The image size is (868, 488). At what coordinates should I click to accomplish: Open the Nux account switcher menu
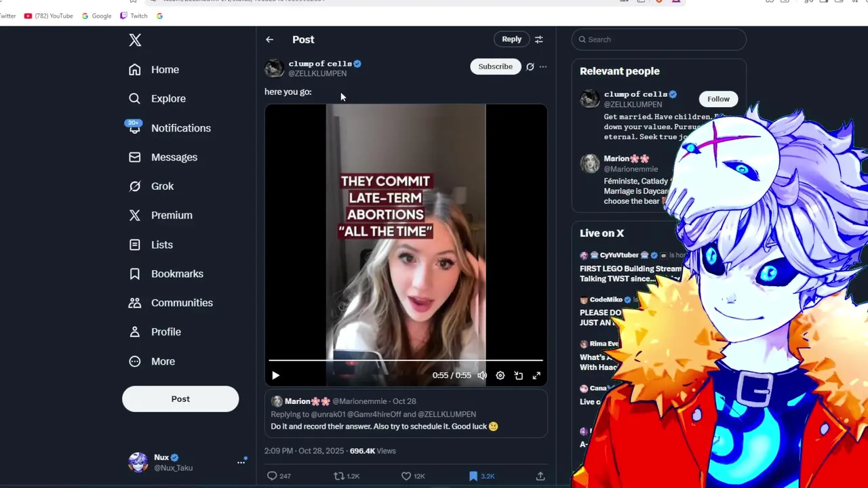coord(187,462)
